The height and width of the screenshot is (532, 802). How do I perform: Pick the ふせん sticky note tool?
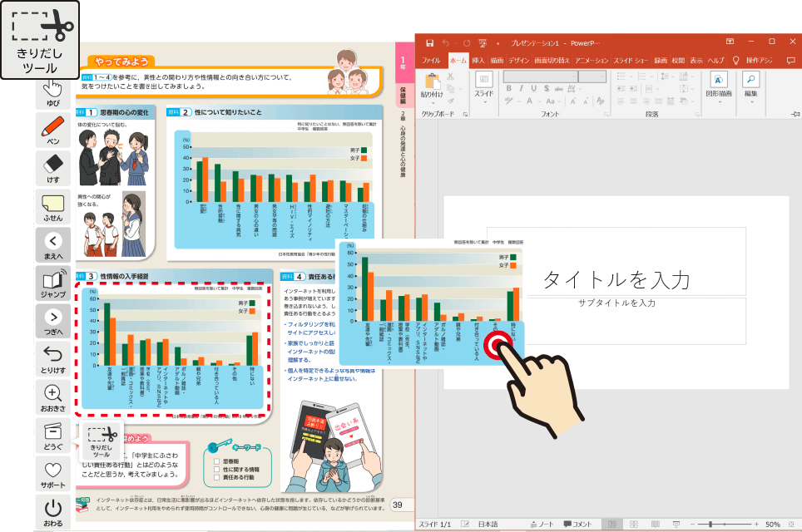pyautogui.click(x=53, y=207)
